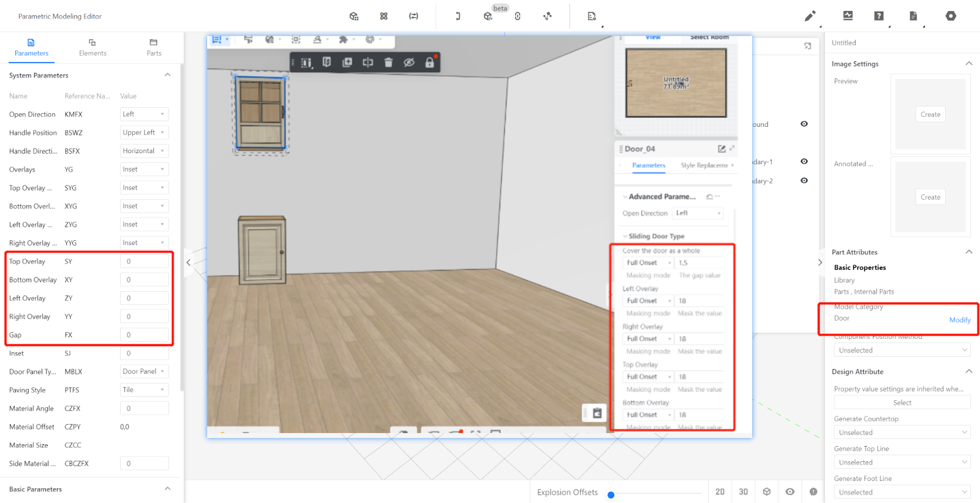Collapse the System Parameters section

click(x=167, y=75)
